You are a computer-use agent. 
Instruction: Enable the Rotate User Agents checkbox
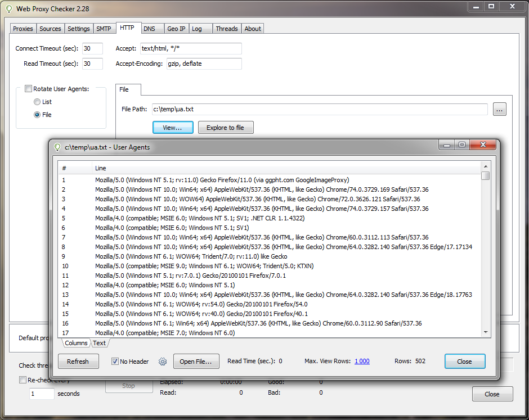click(28, 89)
